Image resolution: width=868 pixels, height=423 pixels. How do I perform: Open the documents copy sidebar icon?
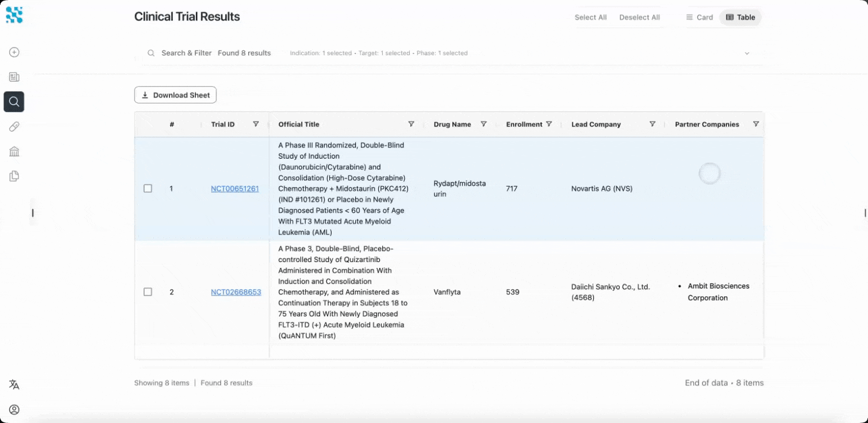(x=14, y=176)
